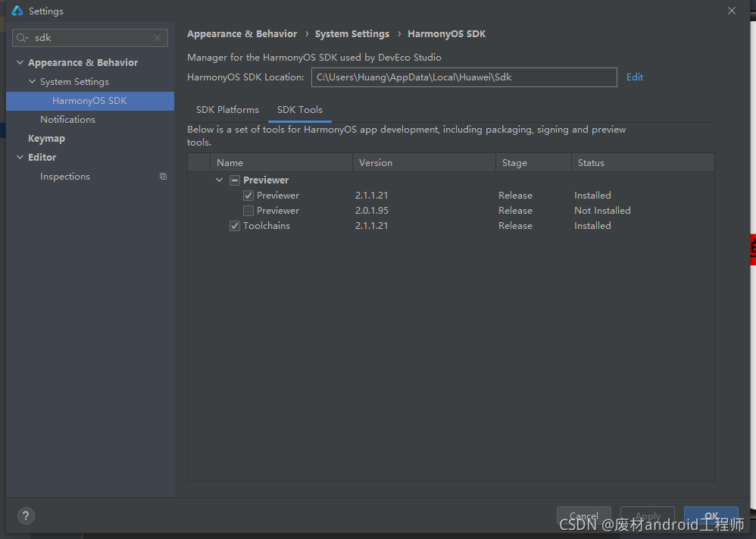Click the HarmonyOS SDK breadcrumb
Viewport: 756px width, 539px height.
[446, 34]
